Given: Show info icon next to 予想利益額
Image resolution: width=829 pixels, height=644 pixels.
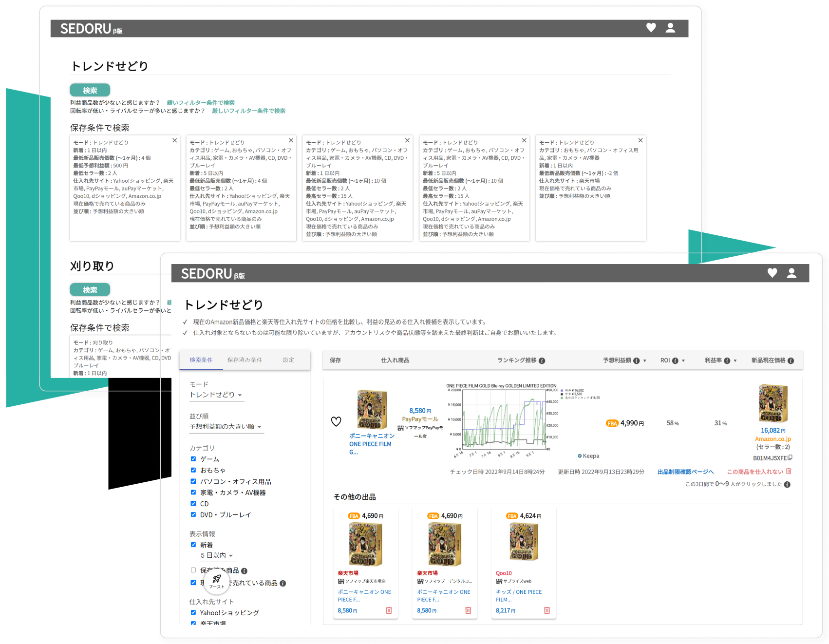Looking at the screenshot, I should click(636, 361).
